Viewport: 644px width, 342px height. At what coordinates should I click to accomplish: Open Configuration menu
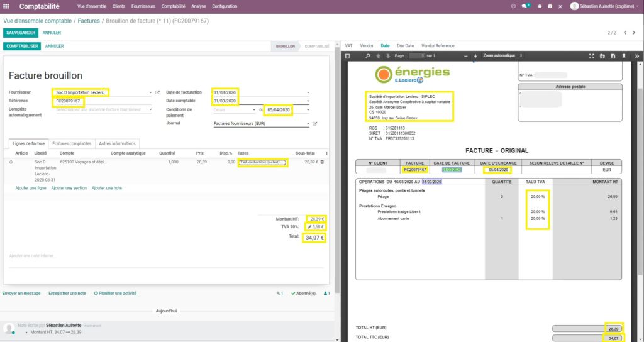coord(225,6)
